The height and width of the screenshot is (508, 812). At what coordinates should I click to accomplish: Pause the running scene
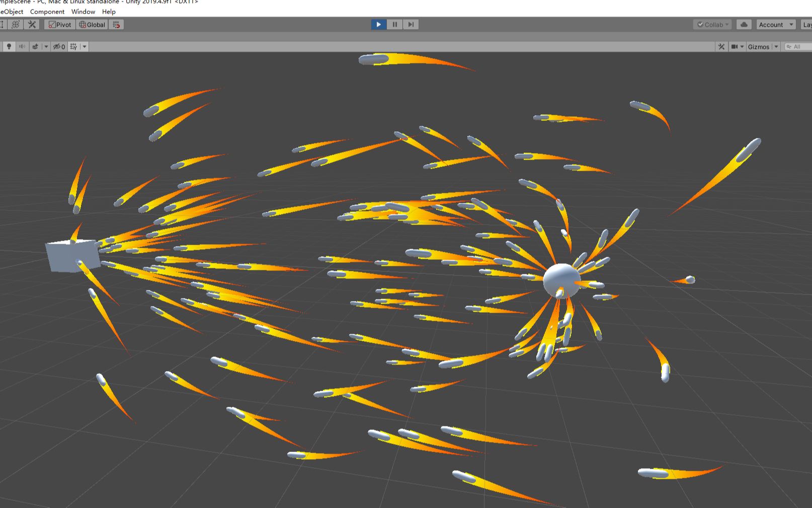(x=394, y=24)
